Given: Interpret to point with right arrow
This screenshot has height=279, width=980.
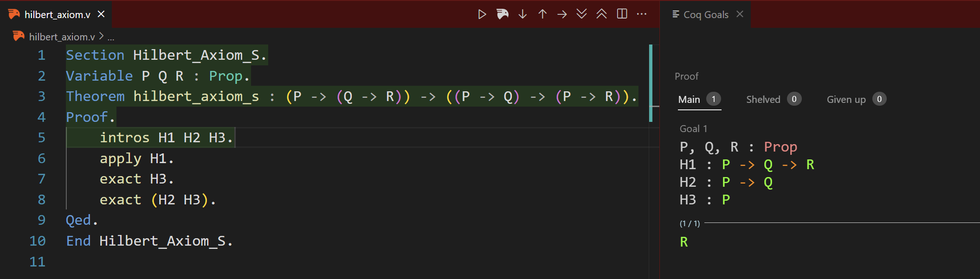Looking at the screenshot, I should (x=562, y=14).
